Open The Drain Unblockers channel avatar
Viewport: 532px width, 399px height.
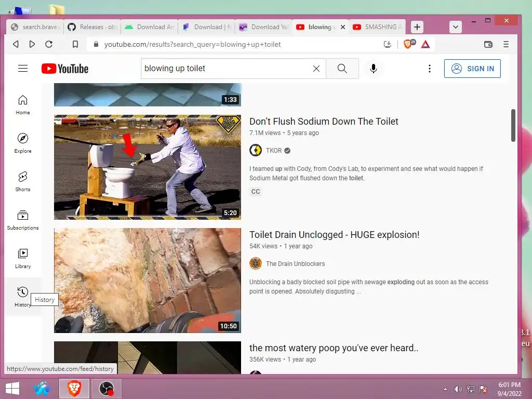pos(256,263)
